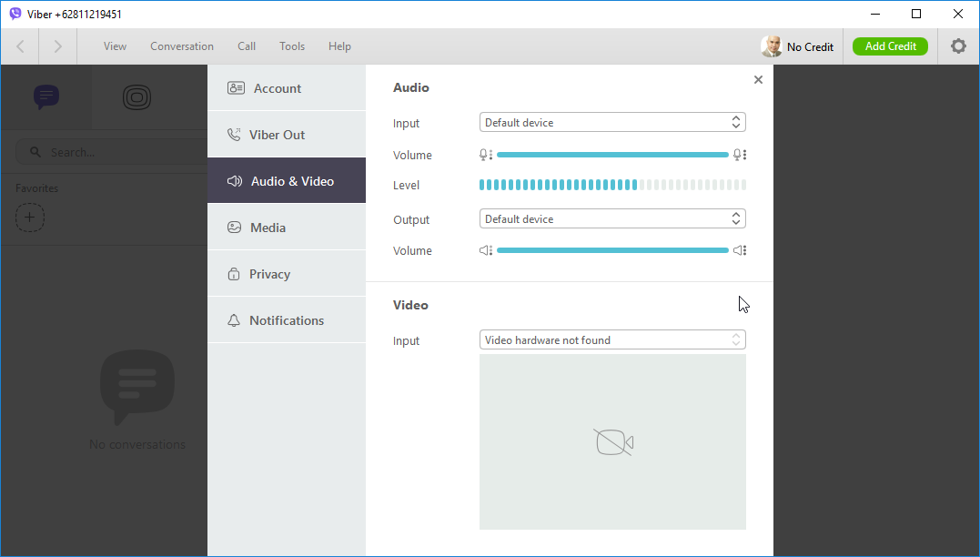This screenshot has height=557, width=980.
Task: Click the Audio section heading
Action: tap(410, 87)
